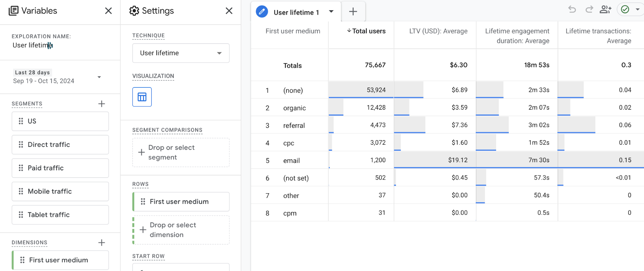Viewport: 644px width, 271px height.
Task: Select the Tablet traffic segment
Action: (60, 215)
